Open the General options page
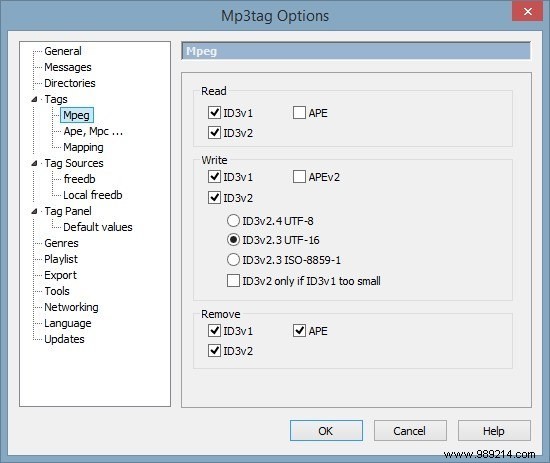The width and height of the screenshot is (550, 463). pos(63,51)
